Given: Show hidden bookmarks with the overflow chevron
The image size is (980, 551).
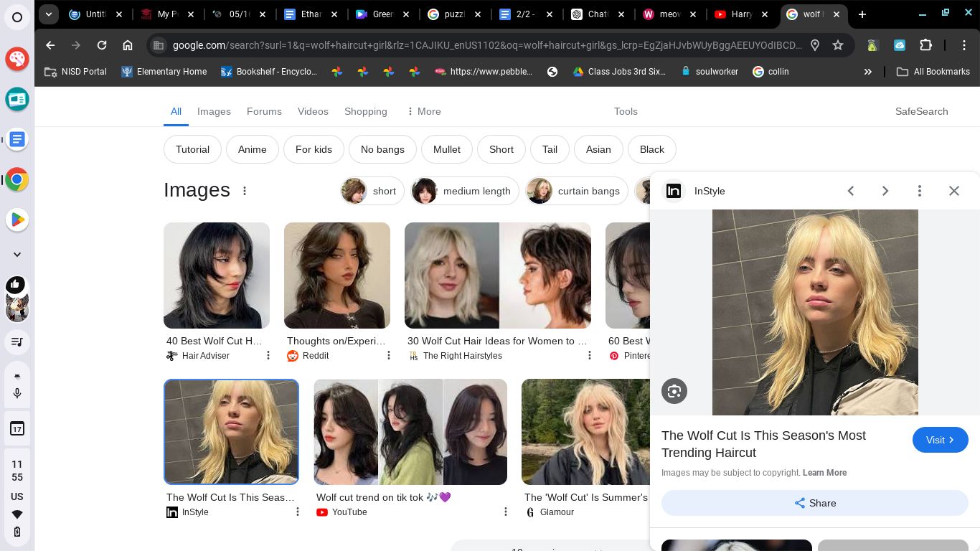Looking at the screenshot, I should [867, 72].
